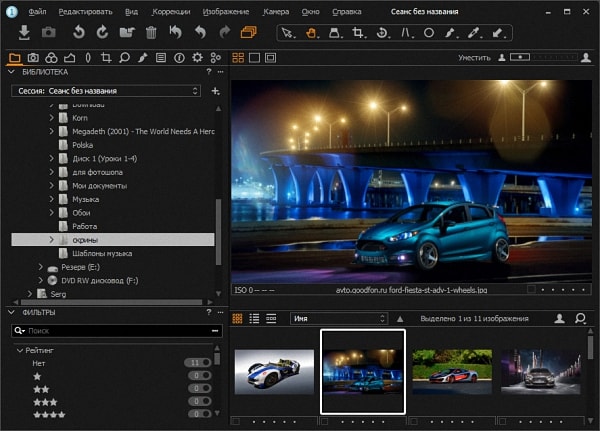The height and width of the screenshot is (431, 600).
Task: Select the orange supercar on grass thumbnail
Action: [452, 372]
